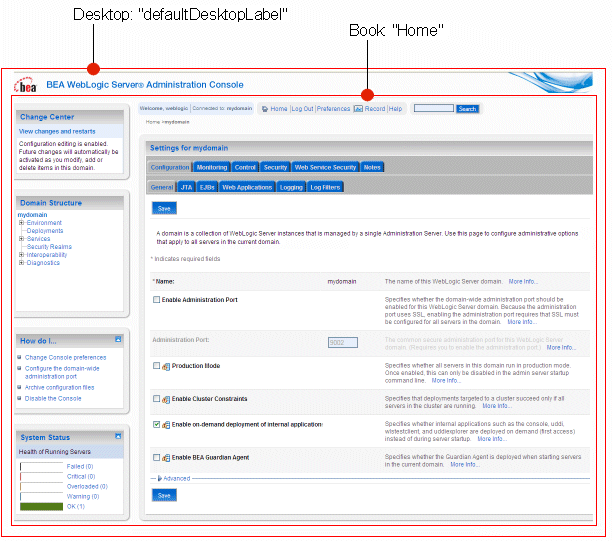Expand the Advanced section
Screen dimensions: 612x541
click(x=174, y=479)
